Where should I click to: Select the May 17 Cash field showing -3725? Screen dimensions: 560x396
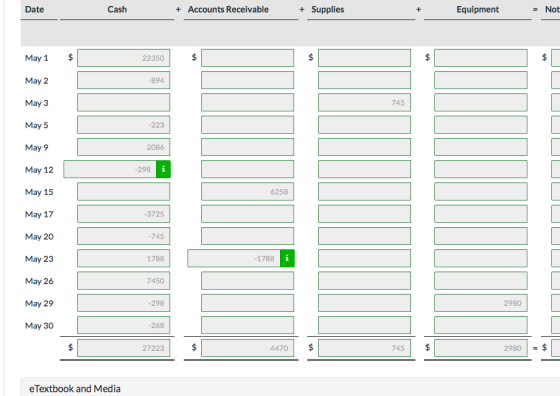pyautogui.click(x=124, y=214)
